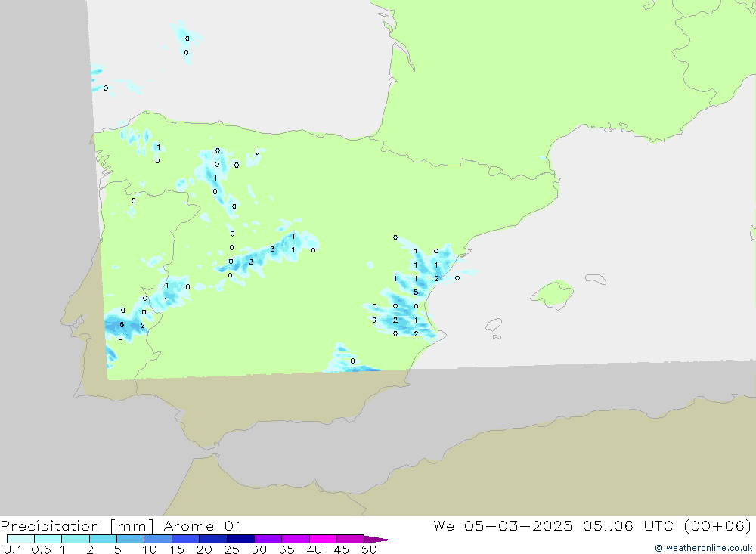Viewport: 756px width, 554px height.
Task: Select the 30–35 mm purple legend swatch
Action: tap(268, 539)
